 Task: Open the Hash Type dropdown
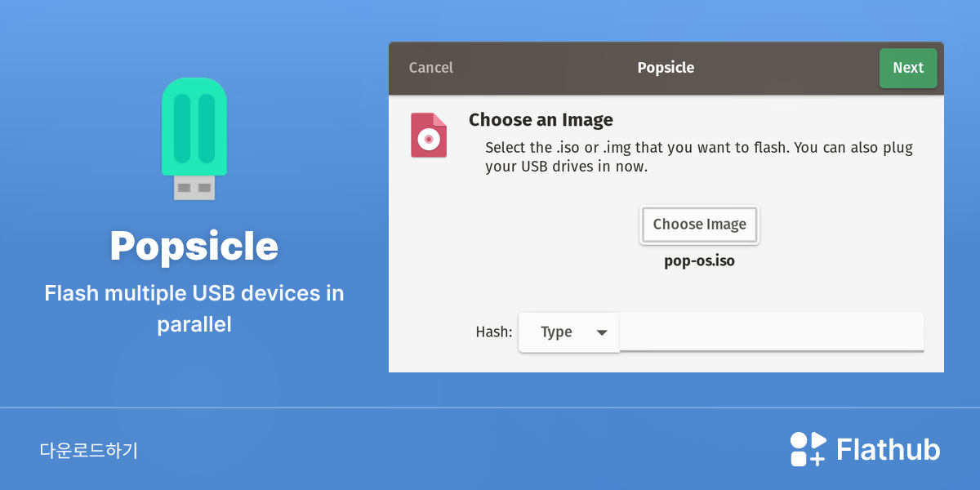pos(569,332)
